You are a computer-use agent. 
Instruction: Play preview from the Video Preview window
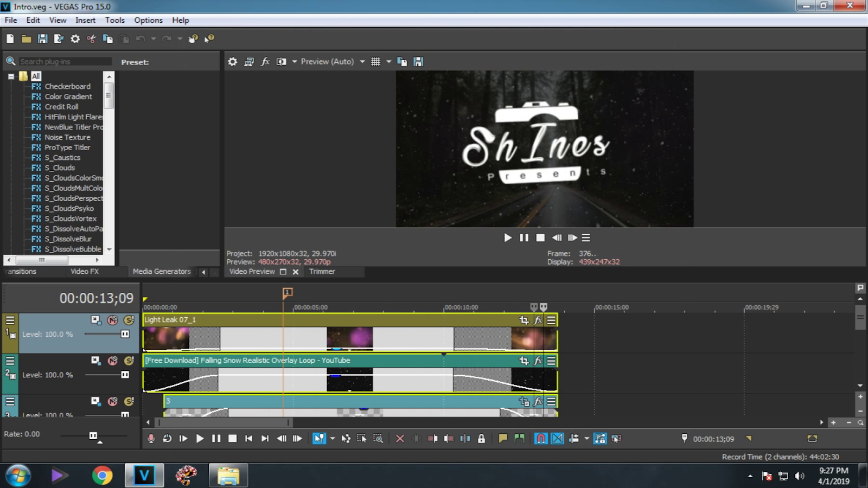click(507, 237)
